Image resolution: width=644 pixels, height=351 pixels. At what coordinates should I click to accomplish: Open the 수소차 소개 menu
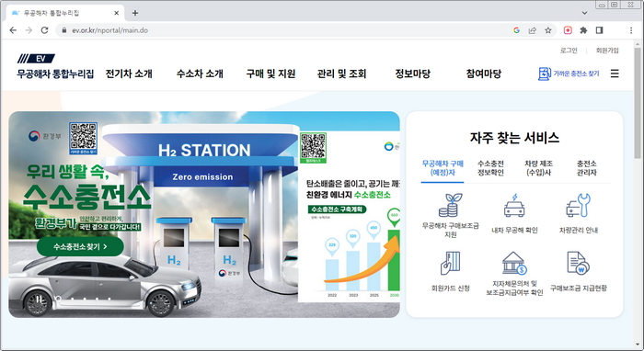tap(200, 74)
